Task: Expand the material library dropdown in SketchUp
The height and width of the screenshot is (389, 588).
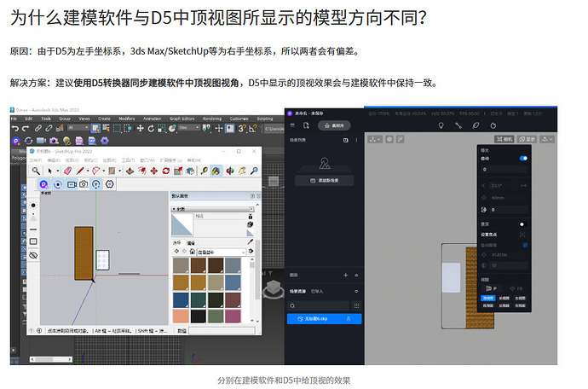Action: [x=222, y=252]
